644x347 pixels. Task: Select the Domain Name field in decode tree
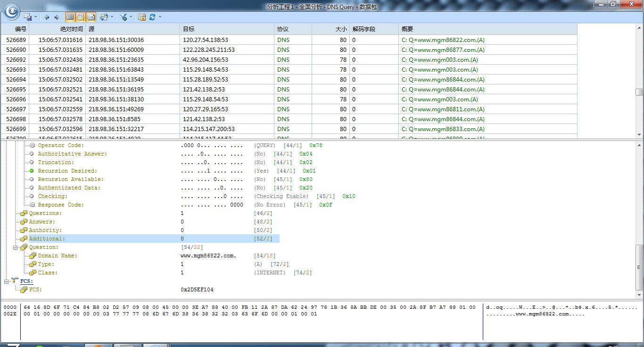58,256
